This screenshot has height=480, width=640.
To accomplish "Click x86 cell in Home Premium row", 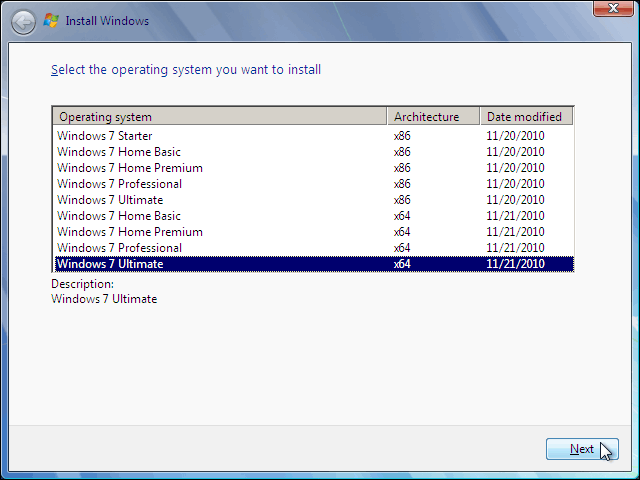I will [402, 168].
